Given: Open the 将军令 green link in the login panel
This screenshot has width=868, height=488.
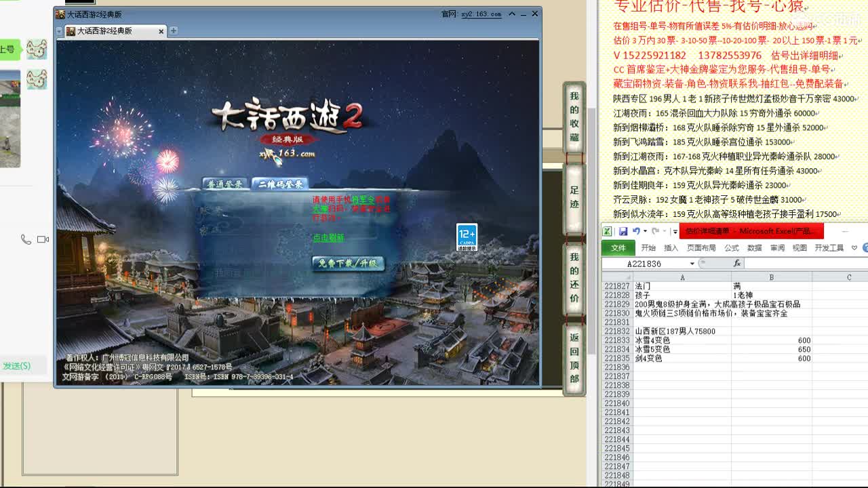Looking at the screenshot, I should 363,200.
